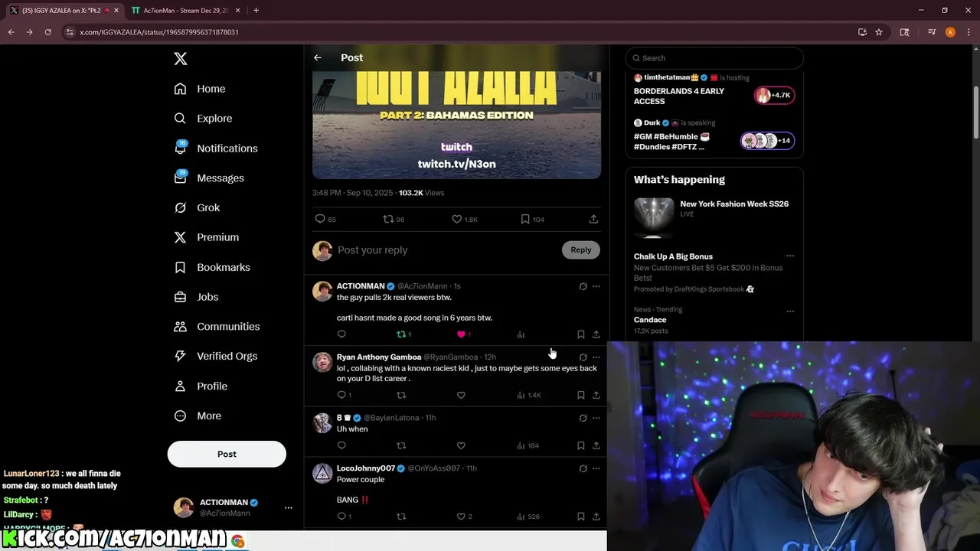Open Grok explain icon on ACTIONMAN reply
Image resolution: width=980 pixels, height=551 pixels.
583,286
